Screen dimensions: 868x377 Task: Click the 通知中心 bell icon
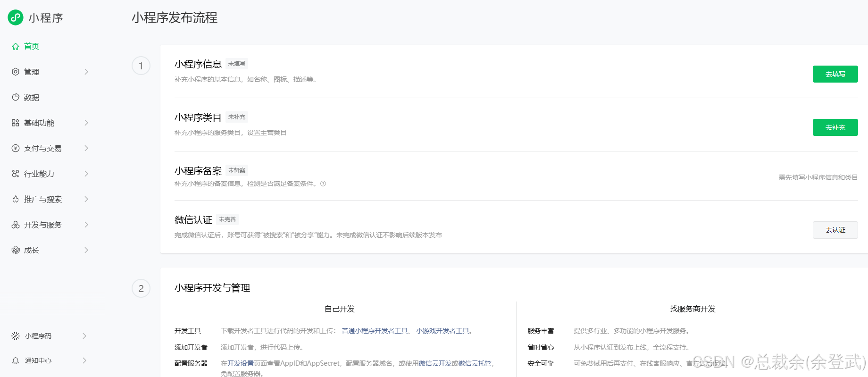[x=16, y=360]
